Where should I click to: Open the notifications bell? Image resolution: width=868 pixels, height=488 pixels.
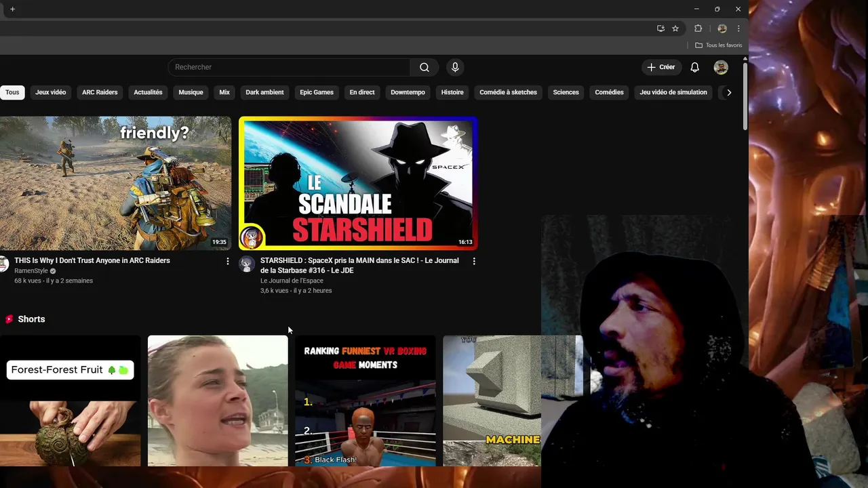click(694, 67)
